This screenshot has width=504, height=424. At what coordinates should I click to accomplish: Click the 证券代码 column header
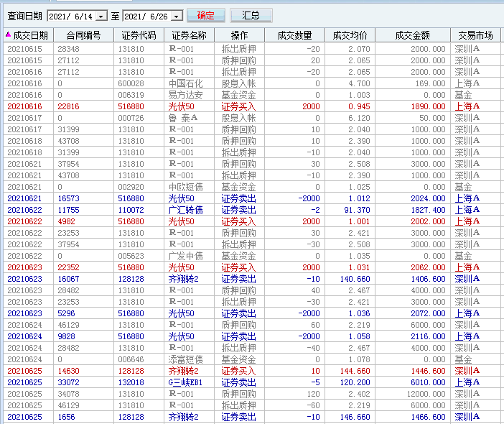coord(139,35)
